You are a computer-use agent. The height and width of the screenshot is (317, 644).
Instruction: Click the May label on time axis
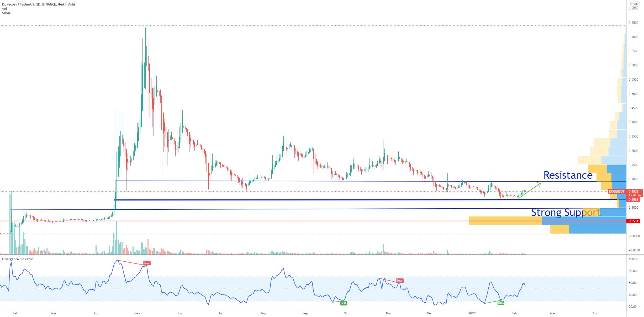(x=137, y=313)
